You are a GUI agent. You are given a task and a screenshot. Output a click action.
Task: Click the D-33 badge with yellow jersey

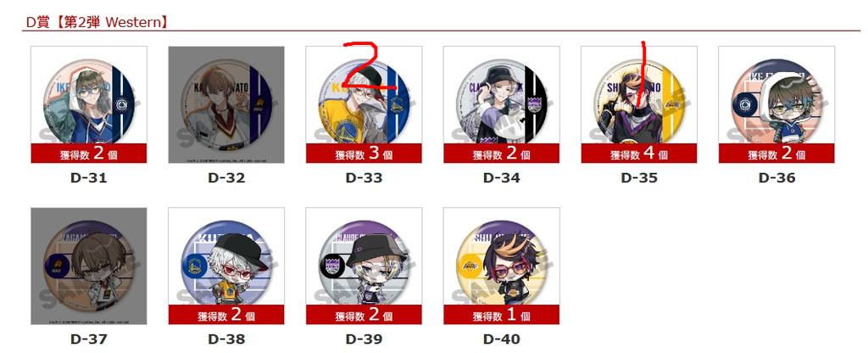coord(364,104)
